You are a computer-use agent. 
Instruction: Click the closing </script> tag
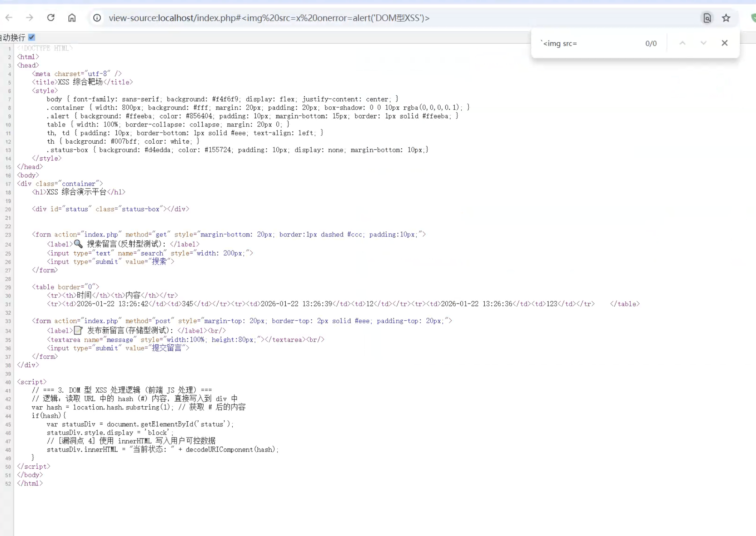34,466
